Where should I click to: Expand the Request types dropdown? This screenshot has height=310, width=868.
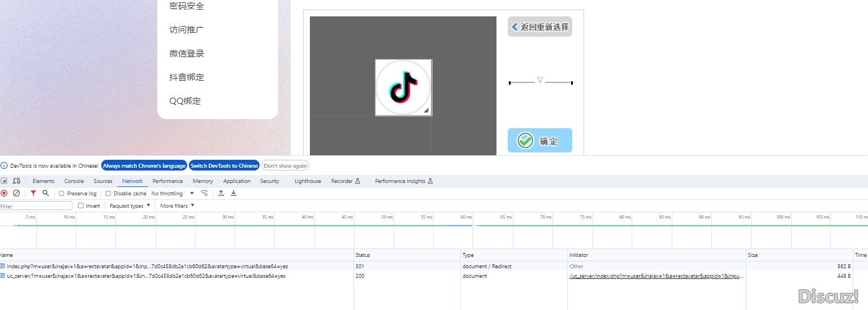pyautogui.click(x=130, y=206)
